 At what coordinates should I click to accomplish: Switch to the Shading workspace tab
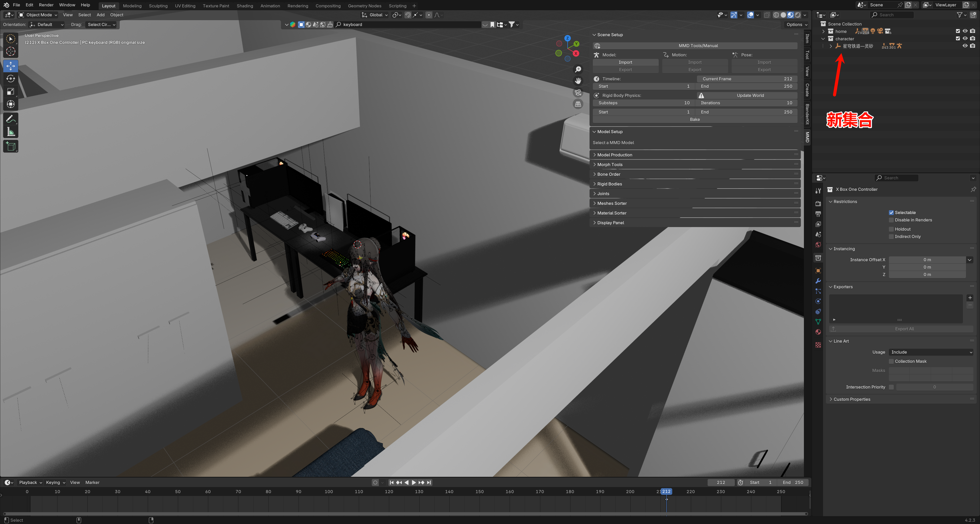[x=245, y=6]
